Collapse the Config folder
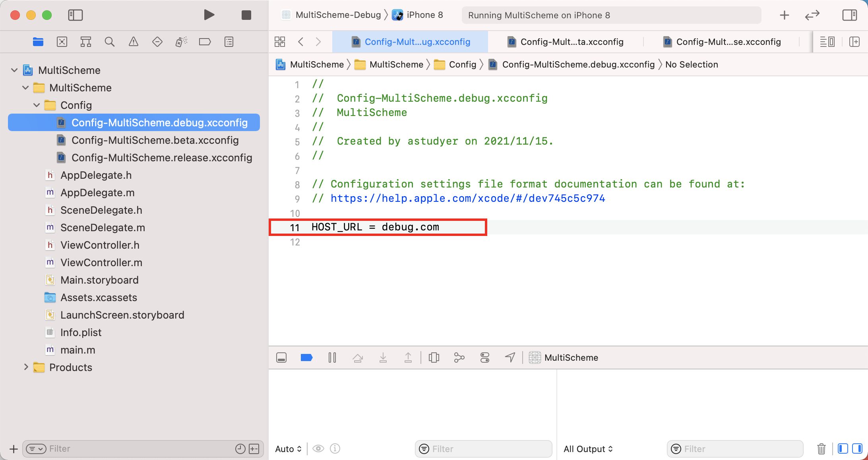This screenshot has height=460, width=868. (x=37, y=105)
